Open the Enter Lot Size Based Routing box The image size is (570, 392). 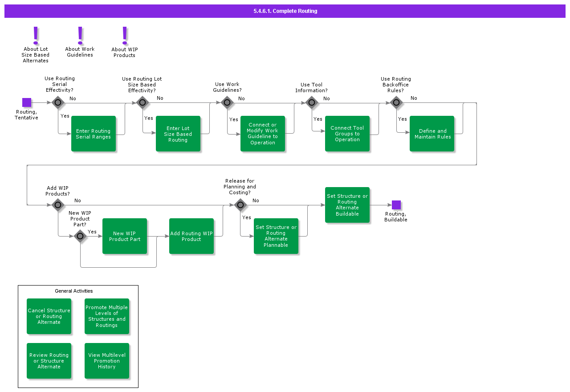point(178,134)
